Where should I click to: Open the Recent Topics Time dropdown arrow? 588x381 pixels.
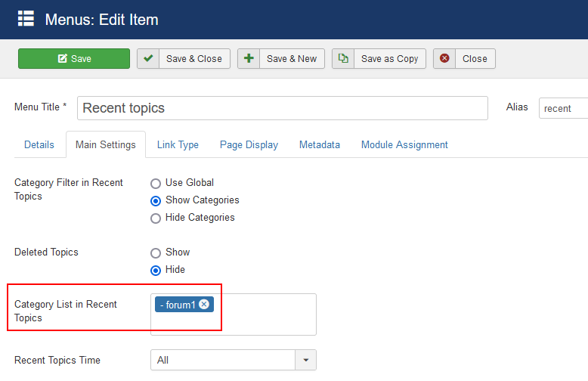(305, 361)
